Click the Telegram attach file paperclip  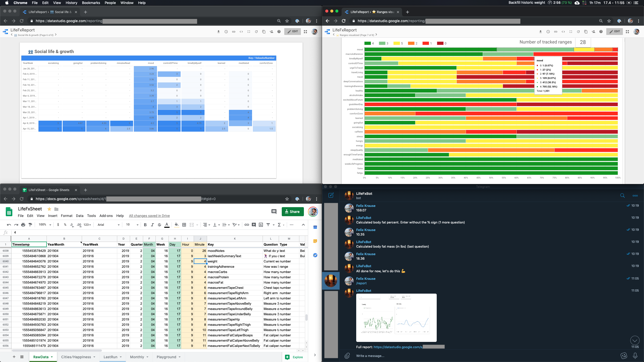[x=347, y=356]
